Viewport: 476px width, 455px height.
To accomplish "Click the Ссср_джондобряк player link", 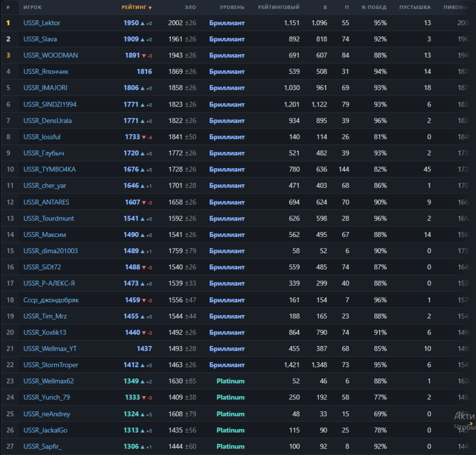I will tap(51, 300).
